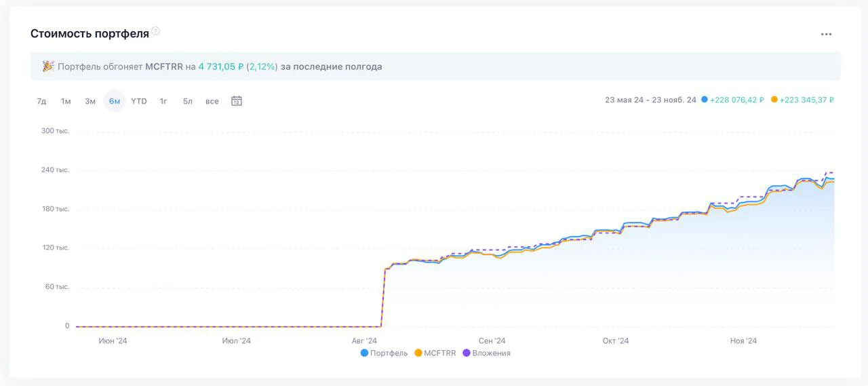The width and height of the screenshot is (868, 386).
Task: Select the 1г time period
Action: 163,101
